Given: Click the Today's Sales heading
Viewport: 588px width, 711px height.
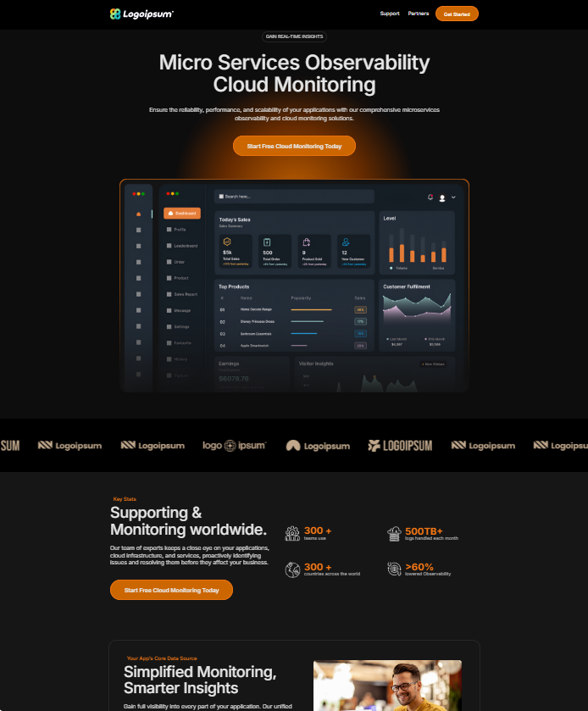Looking at the screenshot, I should [x=235, y=219].
